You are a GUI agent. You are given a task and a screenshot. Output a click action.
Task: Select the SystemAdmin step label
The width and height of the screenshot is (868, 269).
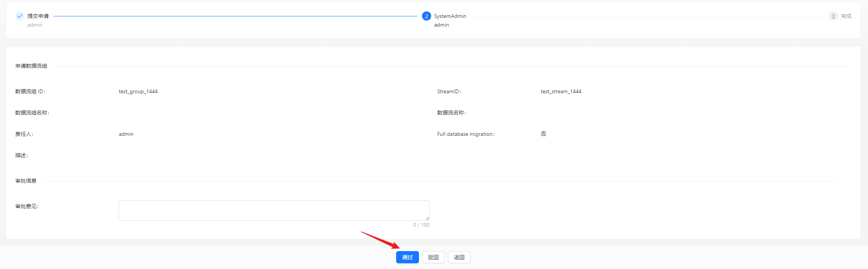(450, 16)
